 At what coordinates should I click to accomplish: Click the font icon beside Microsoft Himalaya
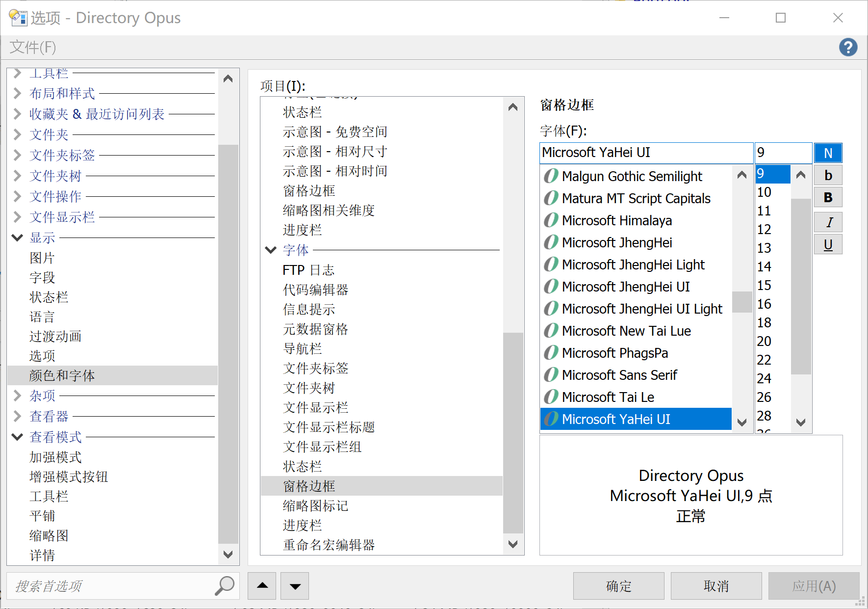point(551,220)
